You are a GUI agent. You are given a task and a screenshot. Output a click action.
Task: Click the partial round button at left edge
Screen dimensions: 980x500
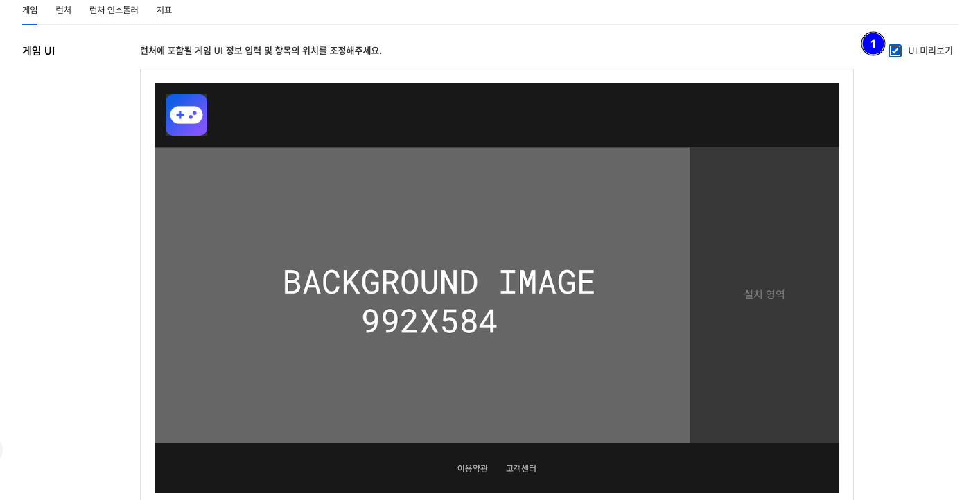click(x=1, y=450)
